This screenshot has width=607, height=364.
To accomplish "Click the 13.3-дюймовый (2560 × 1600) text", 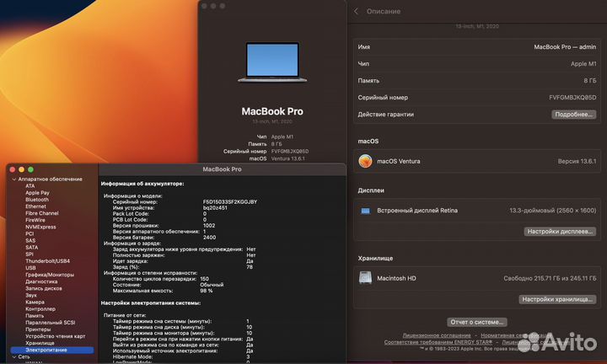I will click(x=553, y=211).
